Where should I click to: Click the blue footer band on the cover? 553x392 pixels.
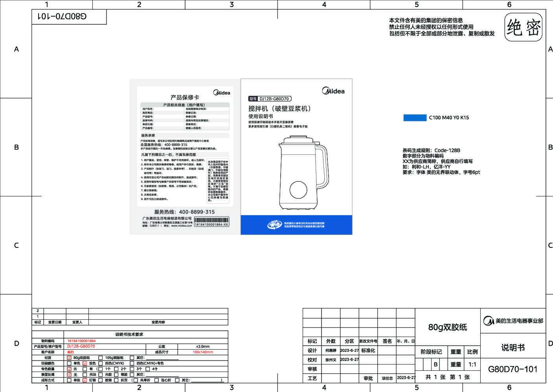296,225
